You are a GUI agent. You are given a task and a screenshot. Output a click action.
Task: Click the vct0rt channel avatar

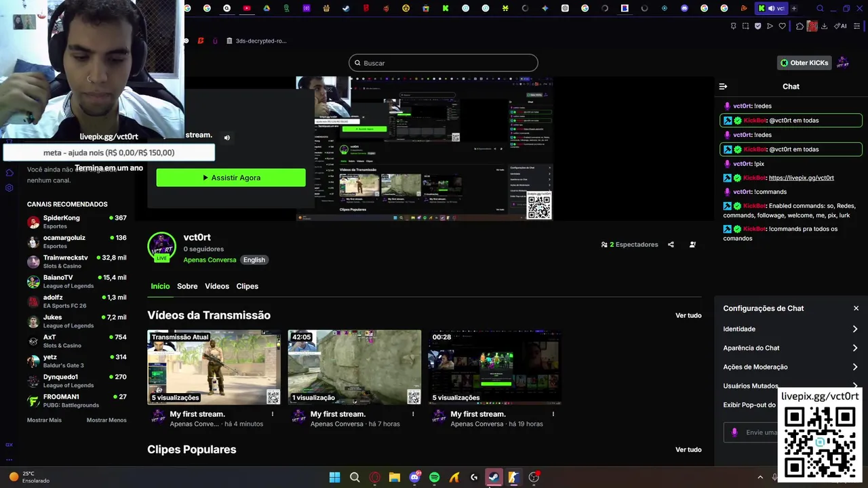(x=161, y=247)
